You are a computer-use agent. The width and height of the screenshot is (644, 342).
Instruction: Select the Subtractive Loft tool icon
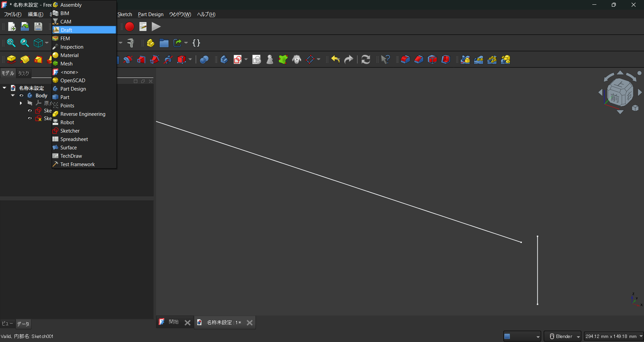pos(141,60)
